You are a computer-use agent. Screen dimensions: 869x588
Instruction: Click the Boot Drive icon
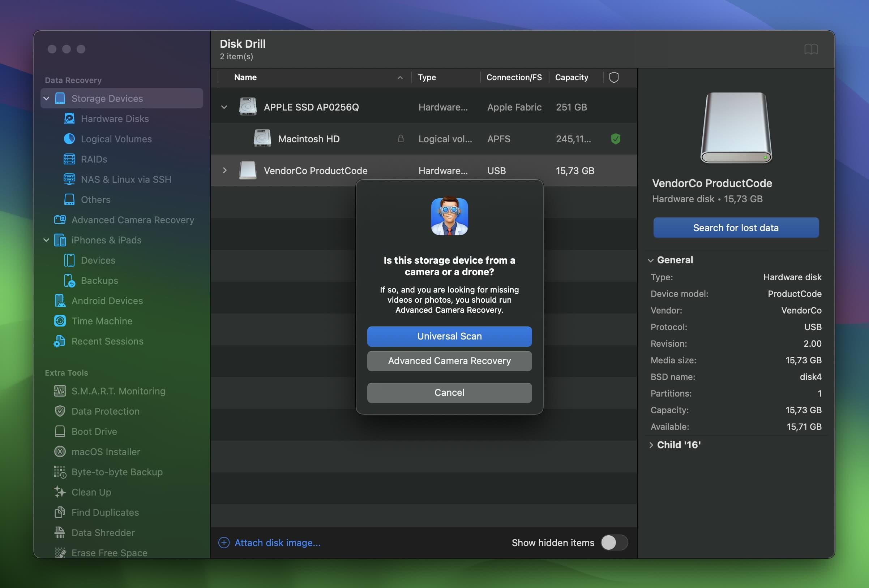pos(60,432)
